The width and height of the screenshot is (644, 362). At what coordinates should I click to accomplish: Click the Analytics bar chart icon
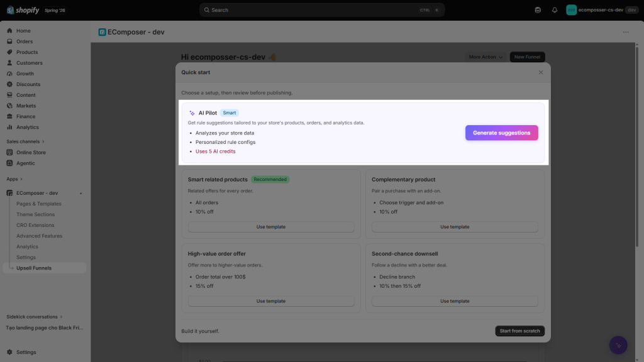coord(9,127)
